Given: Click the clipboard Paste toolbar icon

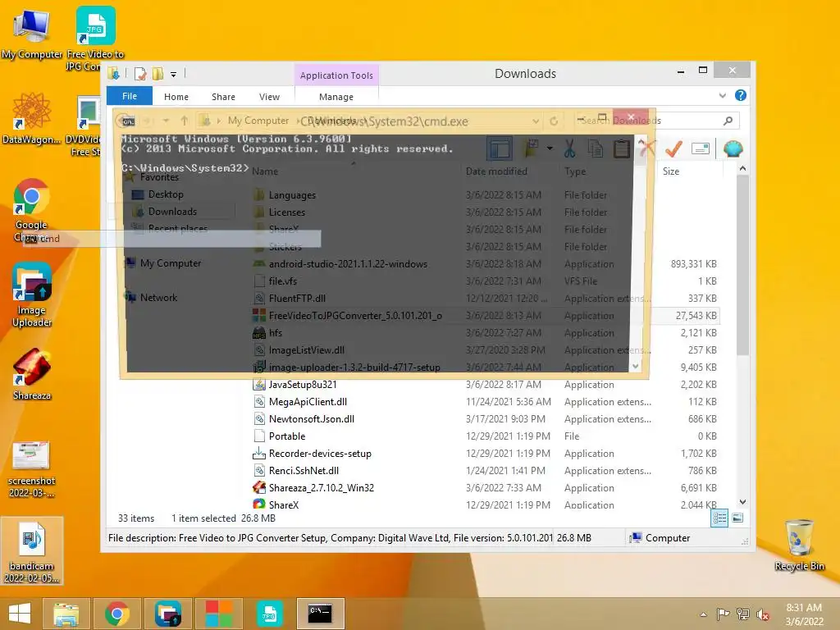Looking at the screenshot, I should (x=622, y=148).
